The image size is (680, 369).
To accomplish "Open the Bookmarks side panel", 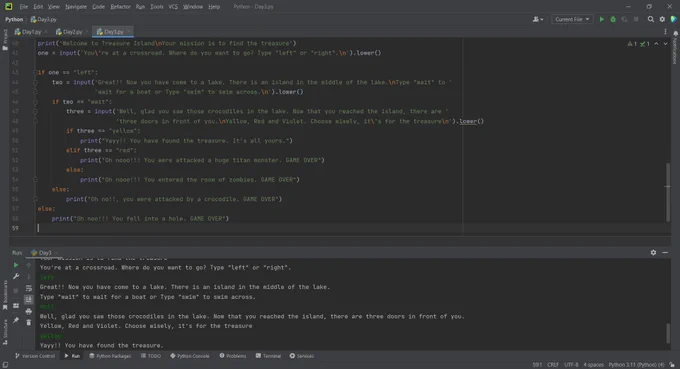I will 5,295.
